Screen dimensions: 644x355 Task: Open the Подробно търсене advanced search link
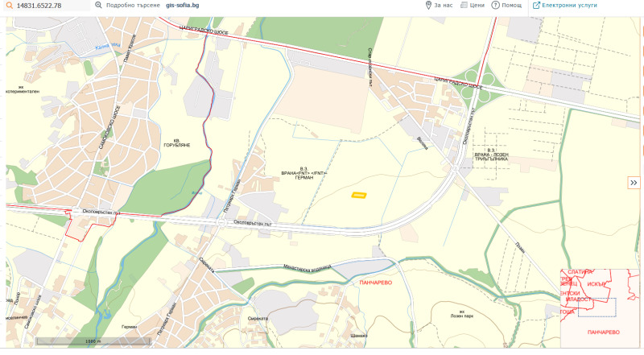pos(133,6)
